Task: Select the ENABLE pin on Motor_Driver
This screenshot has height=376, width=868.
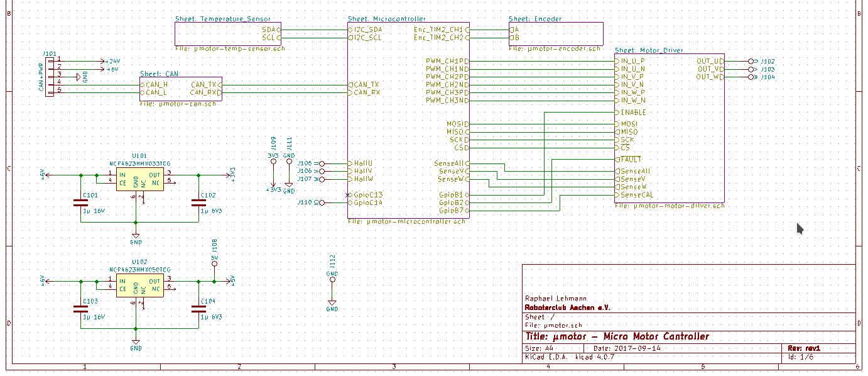Action: pos(633,113)
